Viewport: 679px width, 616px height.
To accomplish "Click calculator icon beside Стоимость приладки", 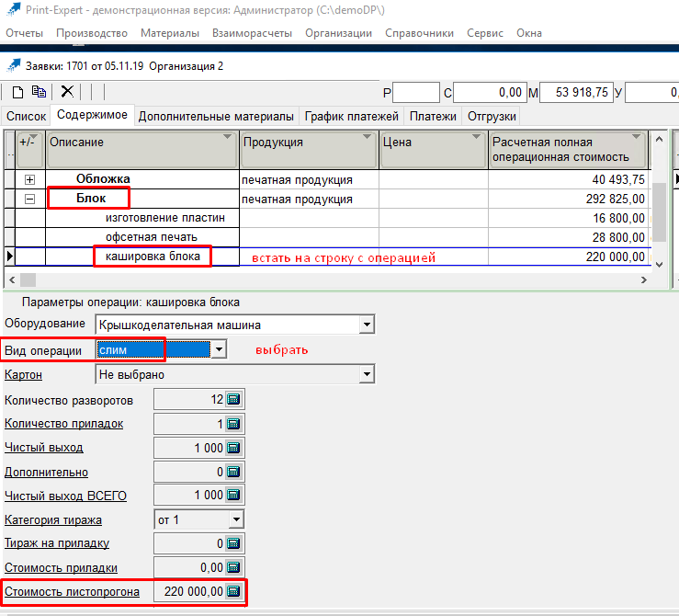I will click(233, 568).
